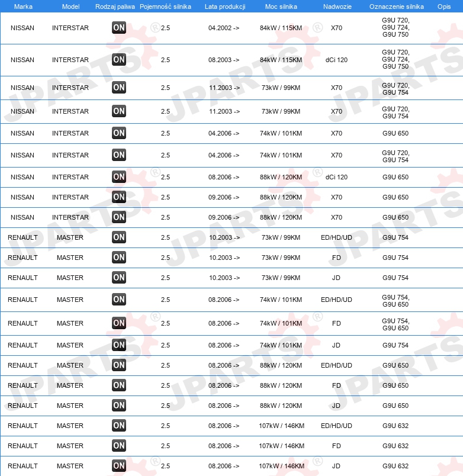The width and height of the screenshot is (463, 476).
Task: Click ON badge in Master 74kW JD row
Action: 118,345
